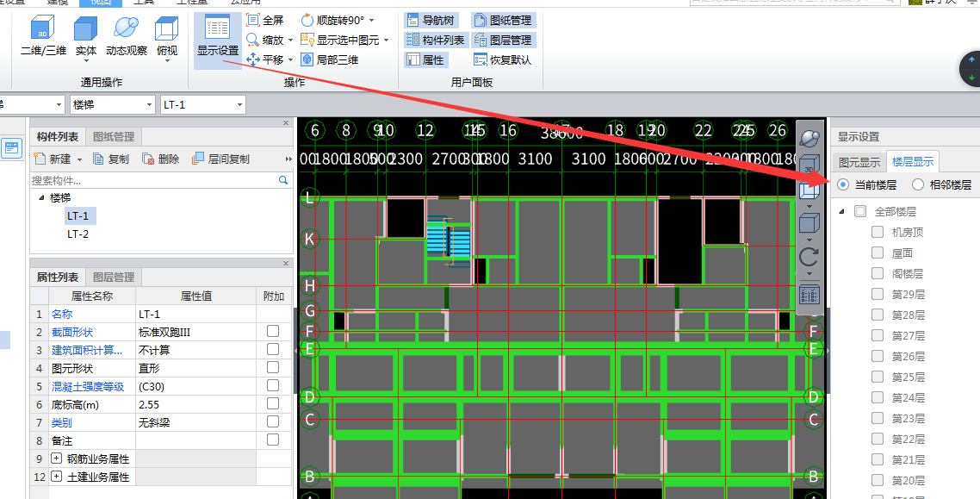Tick 附加 checkbox for 截面形状 row
This screenshot has width=980, height=499.
273,331
